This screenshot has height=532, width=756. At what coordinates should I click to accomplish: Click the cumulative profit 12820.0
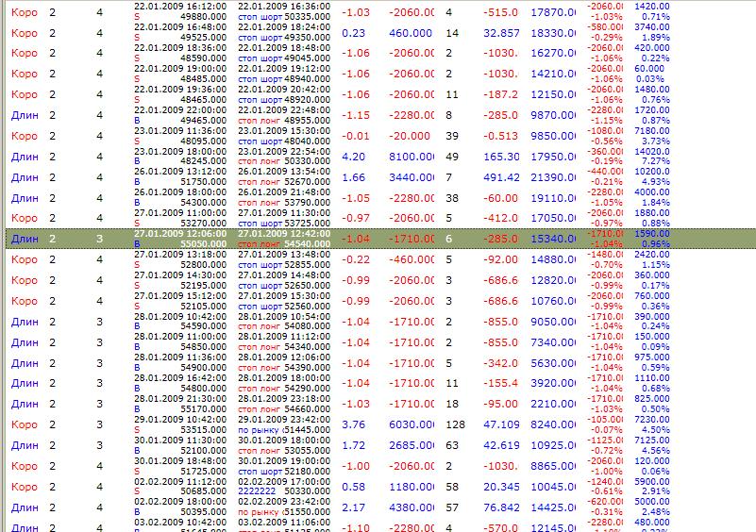[x=553, y=280]
